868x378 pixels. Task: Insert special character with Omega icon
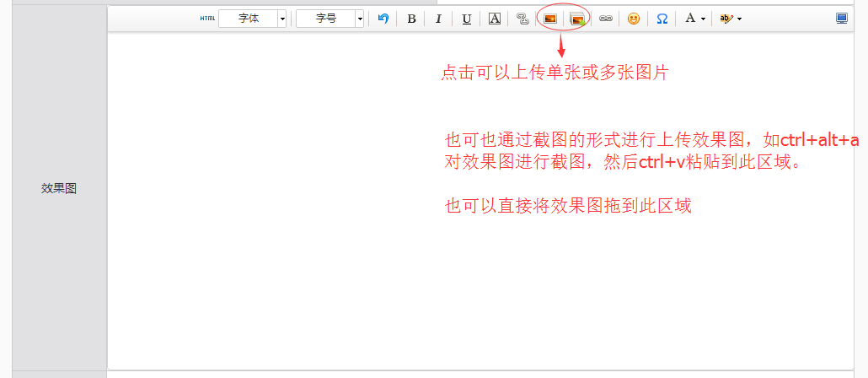point(662,19)
